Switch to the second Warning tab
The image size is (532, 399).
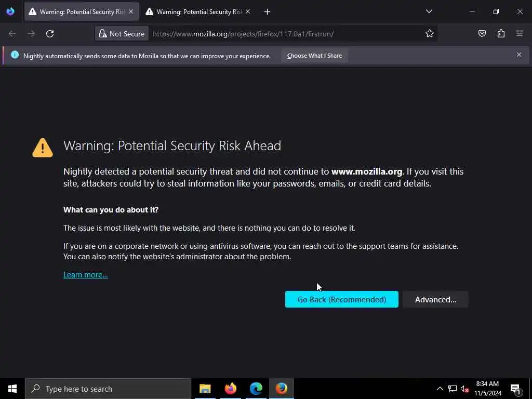click(199, 12)
